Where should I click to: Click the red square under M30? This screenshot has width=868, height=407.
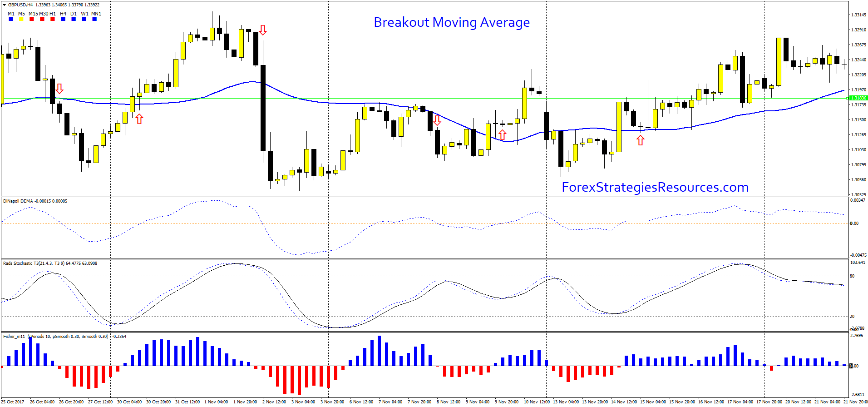pyautogui.click(x=42, y=19)
